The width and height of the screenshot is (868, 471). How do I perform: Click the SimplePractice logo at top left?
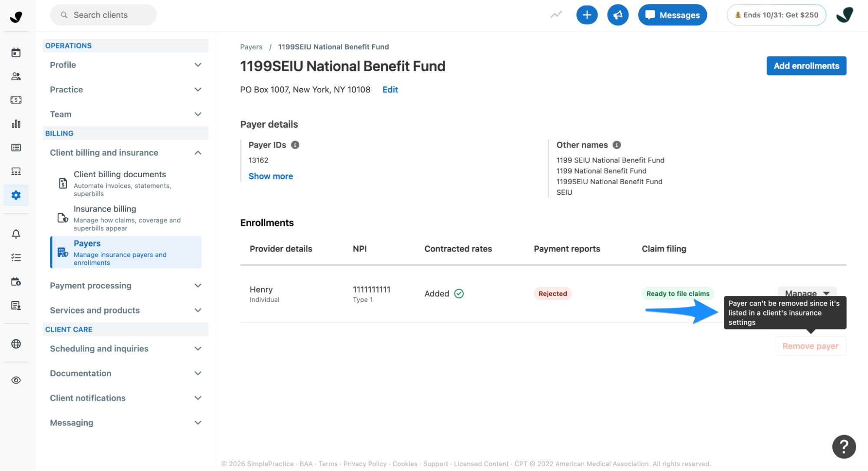(16, 17)
